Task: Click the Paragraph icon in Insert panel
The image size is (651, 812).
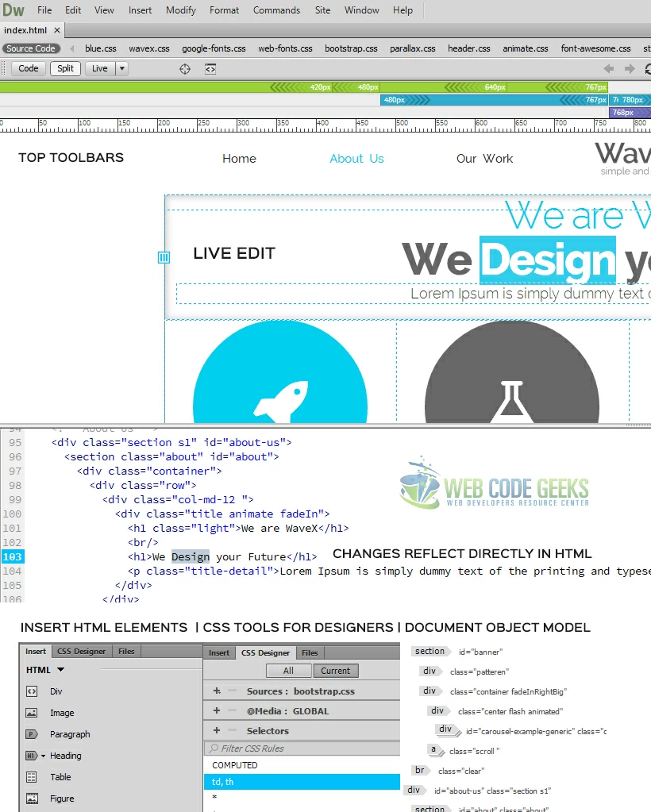Action: (x=32, y=734)
